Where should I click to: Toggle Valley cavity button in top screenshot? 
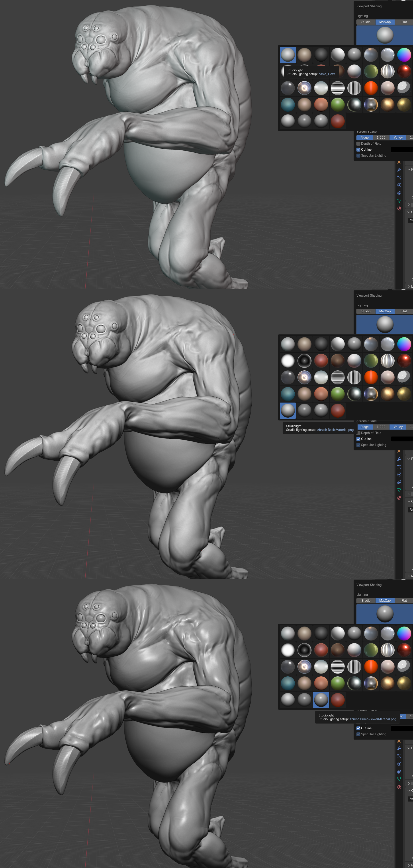(398, 138)
